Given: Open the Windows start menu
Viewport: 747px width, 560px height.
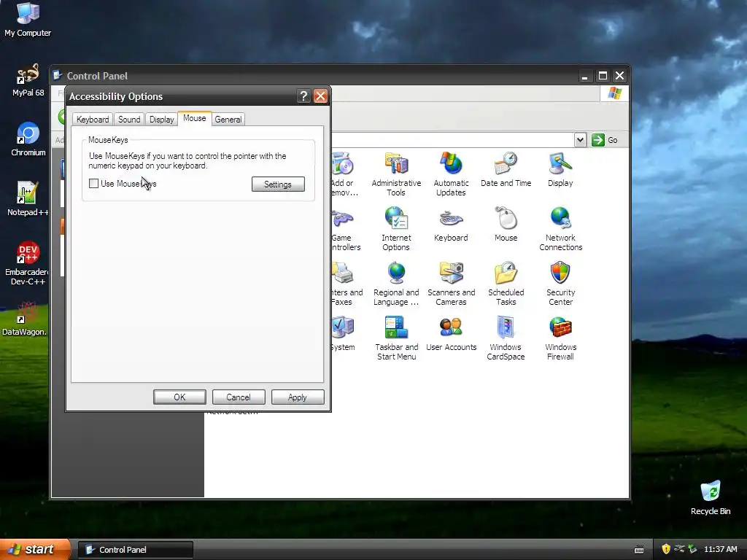Looking at the screenshot, I should point(35,550).
